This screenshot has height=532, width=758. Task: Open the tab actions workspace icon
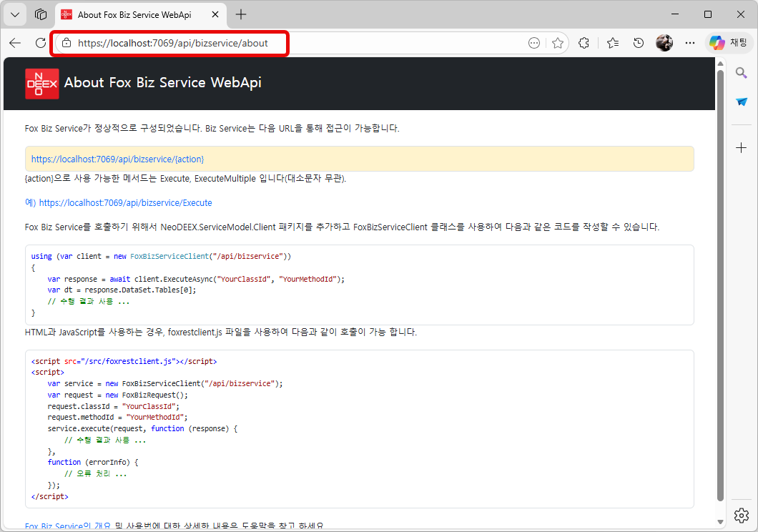coord(41,14)
